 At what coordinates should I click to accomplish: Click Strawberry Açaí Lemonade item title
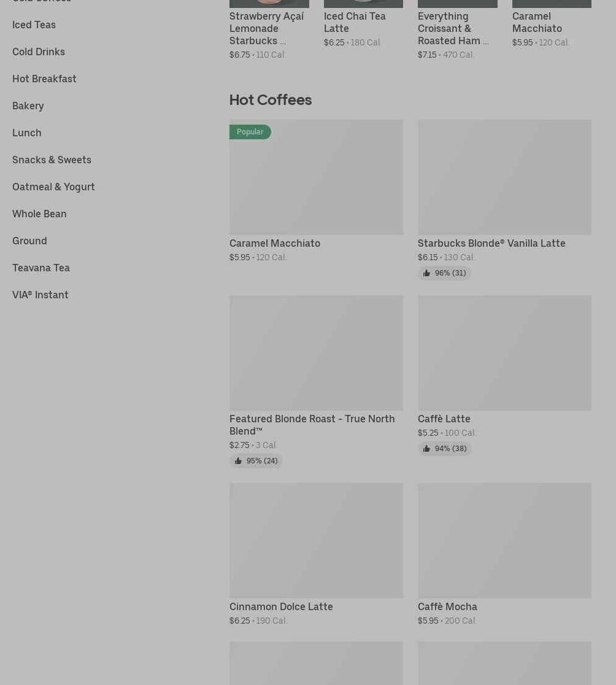point(266,28)
